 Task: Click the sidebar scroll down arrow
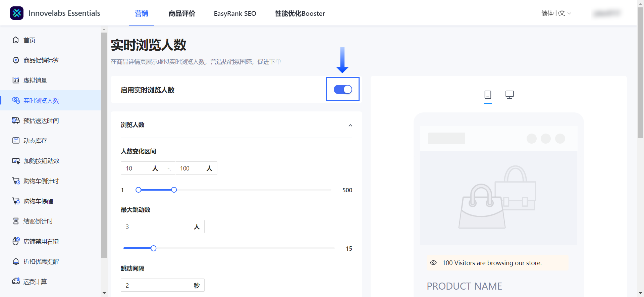[104, 293]
